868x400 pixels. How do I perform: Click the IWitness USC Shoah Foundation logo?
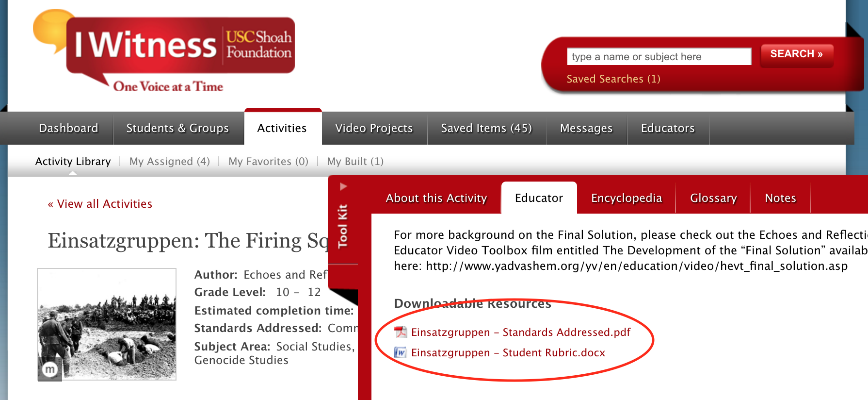(x=164, y=50)
